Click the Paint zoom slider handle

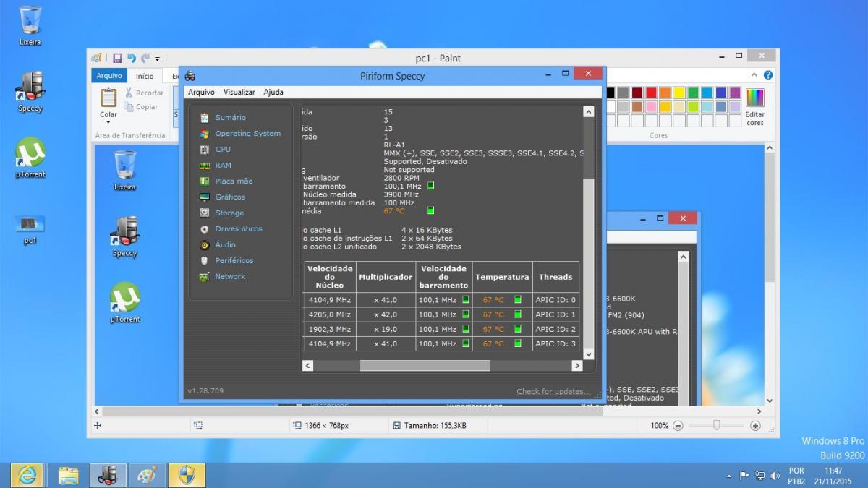717,426
